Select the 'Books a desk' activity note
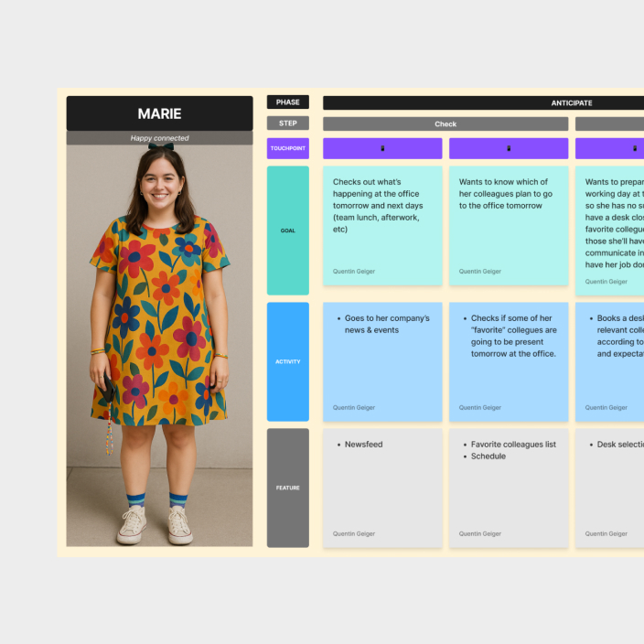The image size is (644, 644). point(609,362)
